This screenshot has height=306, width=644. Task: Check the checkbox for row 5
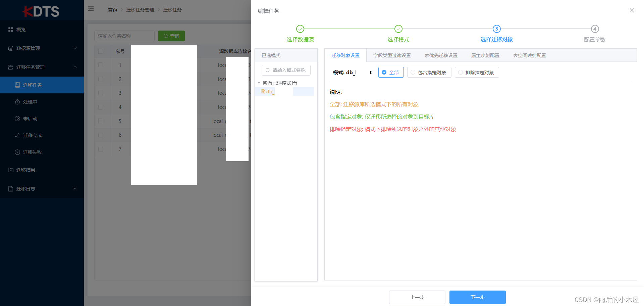point(101,121)
